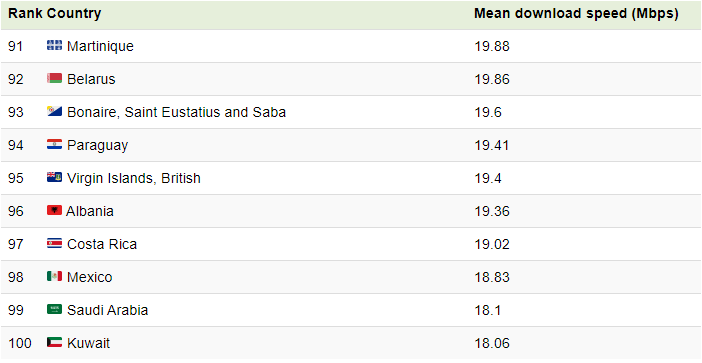This screenshot has width=702, height=363.
Task: Select the Paraguay country text
Action: pyautogui.click(x=98, y=145)
